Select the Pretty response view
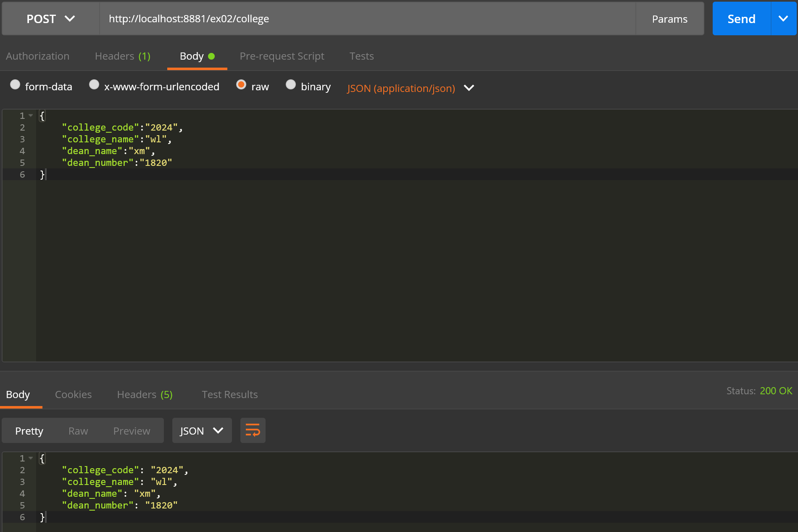The image size is (798, 532). 29,431
